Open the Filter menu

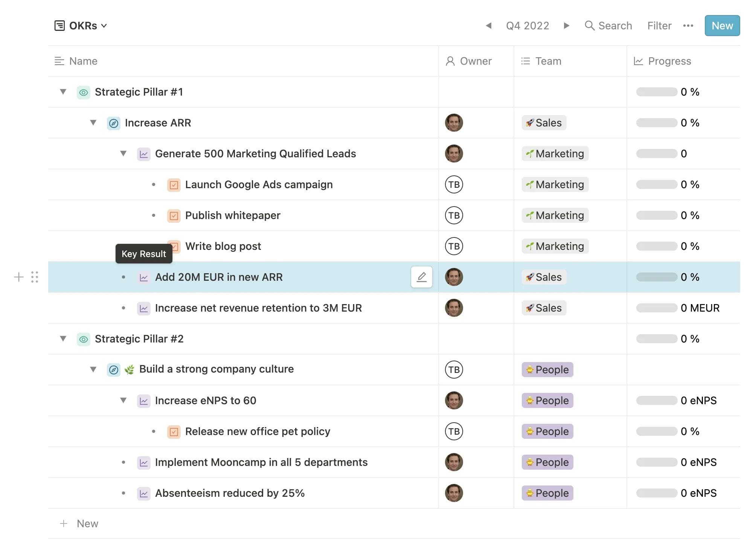point(659,26)
